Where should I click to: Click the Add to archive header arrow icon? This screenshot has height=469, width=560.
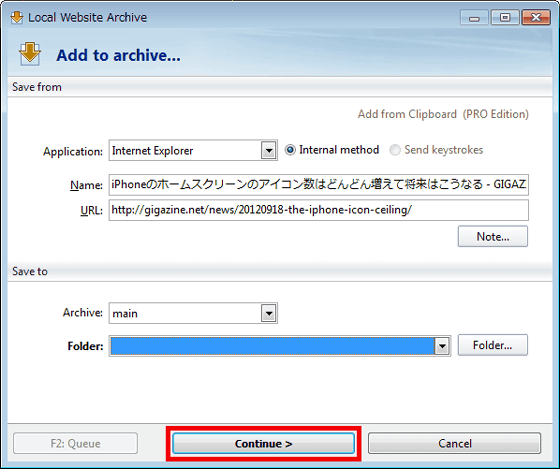30,54
